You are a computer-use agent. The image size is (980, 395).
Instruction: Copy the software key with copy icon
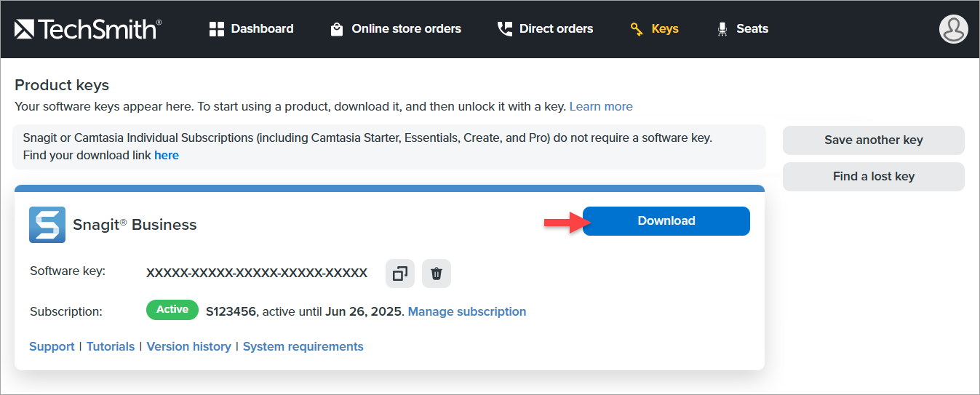coord(399,274)
